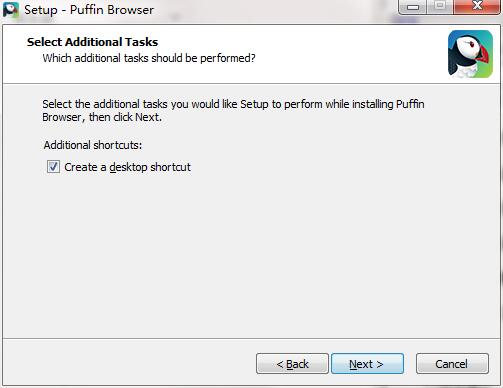Viewport: 503px width, 388px height.
Task: Click the 'Create a desktop shortcut' label text
Action: [127, 167]
